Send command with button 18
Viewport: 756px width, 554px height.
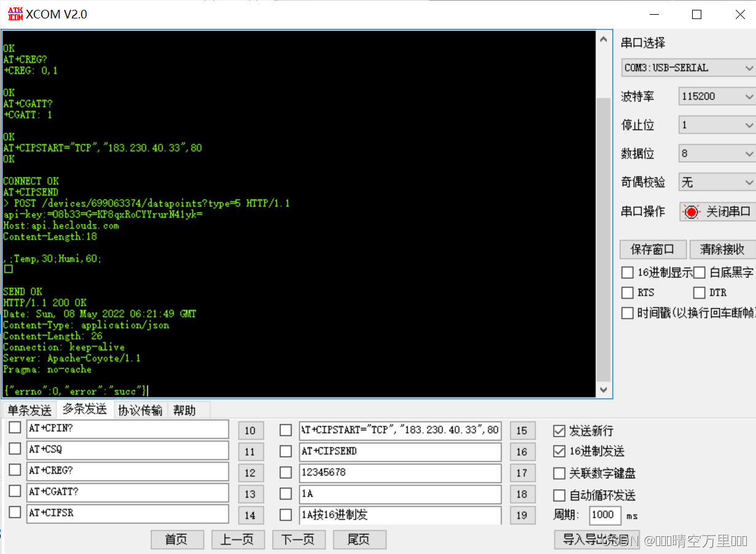coord(523,494)
